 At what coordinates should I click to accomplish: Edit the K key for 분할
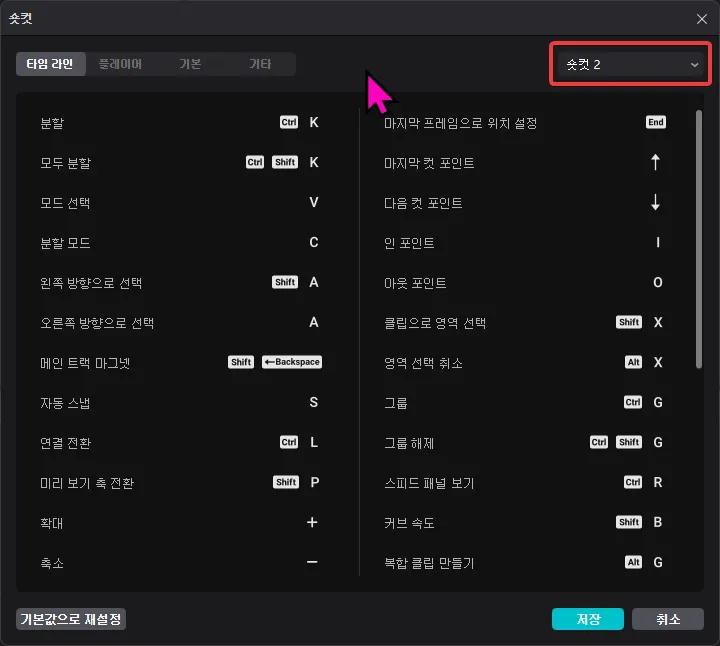pyautogui.click(x=314, y=122)
